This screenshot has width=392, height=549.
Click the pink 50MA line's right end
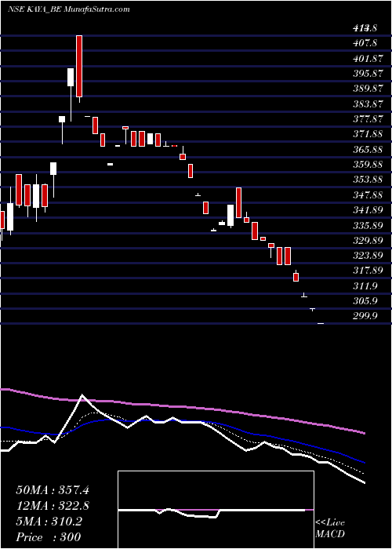coord(363,433)
